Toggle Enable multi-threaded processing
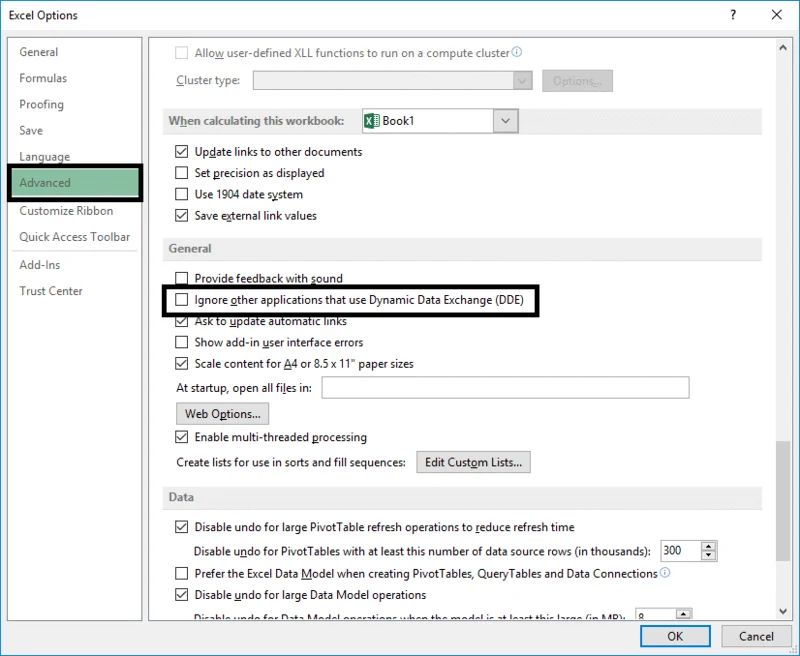The height and width of the screenshot is (656, 800). 181,437
